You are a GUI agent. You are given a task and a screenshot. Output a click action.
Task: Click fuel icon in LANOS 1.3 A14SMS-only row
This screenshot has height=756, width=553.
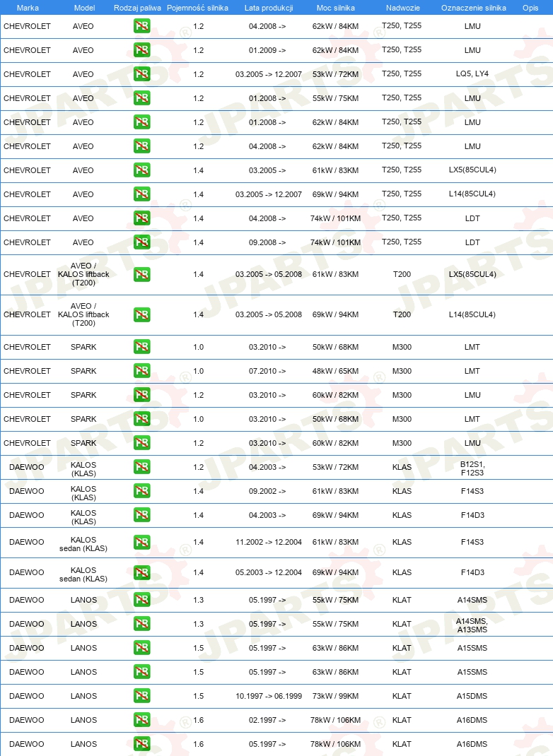142,600
